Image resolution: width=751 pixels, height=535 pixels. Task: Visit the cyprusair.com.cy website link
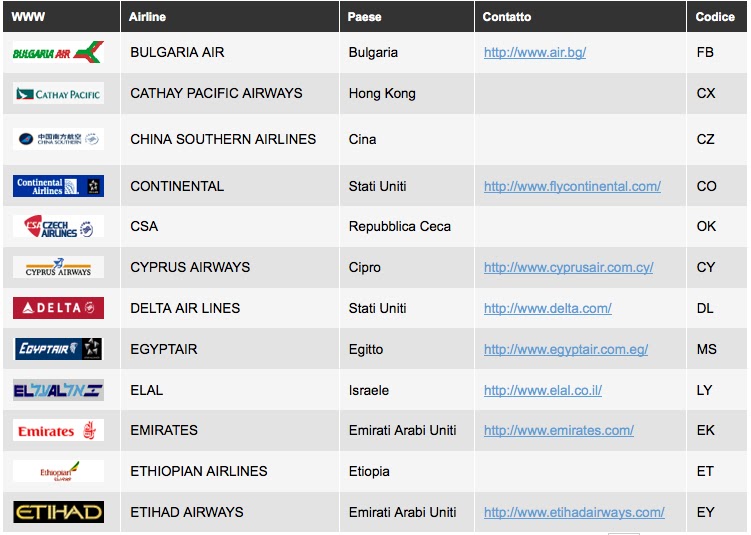click(x=568, y=267)
